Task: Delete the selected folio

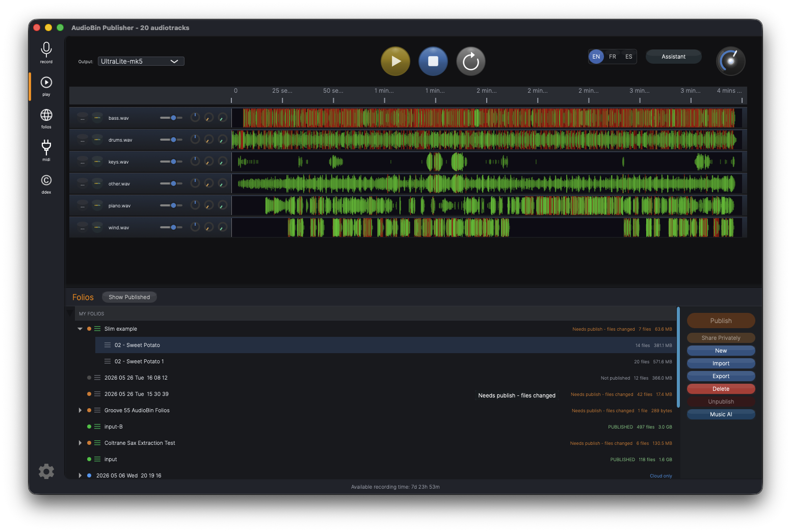Action: [x=721, y=389]
